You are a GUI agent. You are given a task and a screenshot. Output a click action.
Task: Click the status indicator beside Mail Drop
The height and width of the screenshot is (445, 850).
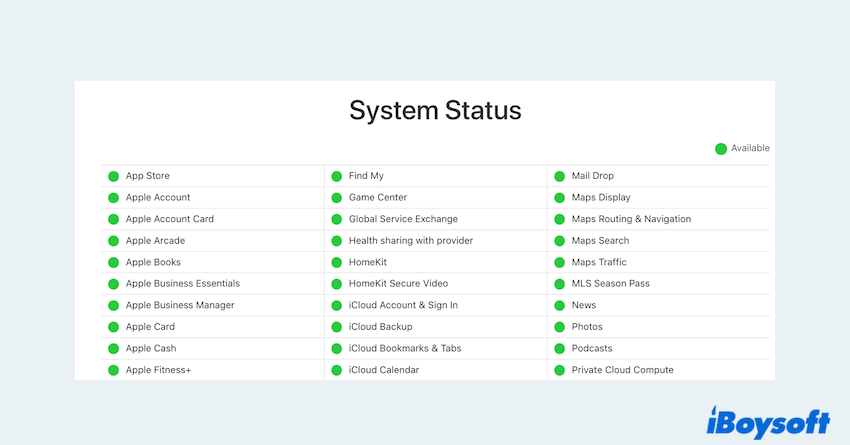(x=560, y=176)
